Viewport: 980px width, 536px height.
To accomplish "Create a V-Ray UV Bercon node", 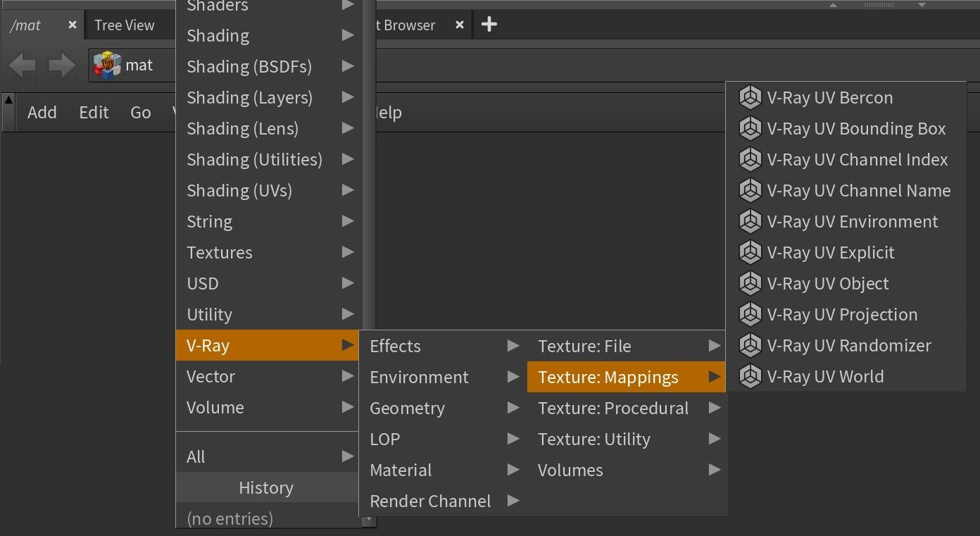I will coord(846,97).
